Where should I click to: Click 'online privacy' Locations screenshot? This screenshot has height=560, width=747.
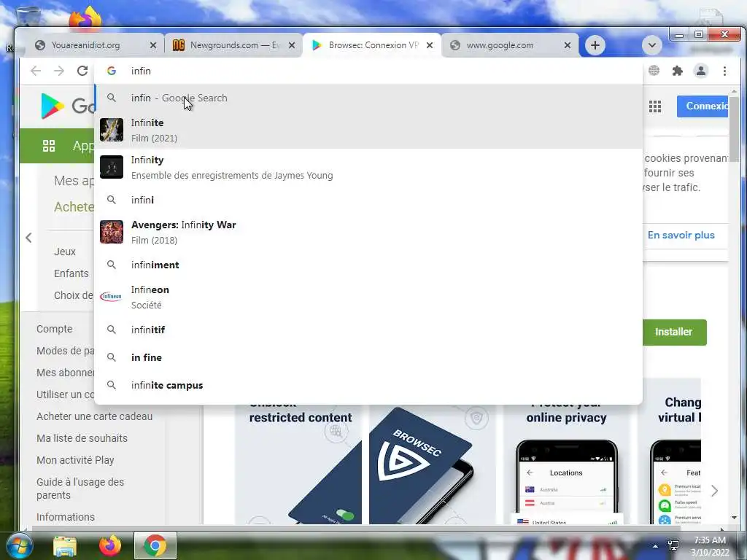(x=566, y=464)
